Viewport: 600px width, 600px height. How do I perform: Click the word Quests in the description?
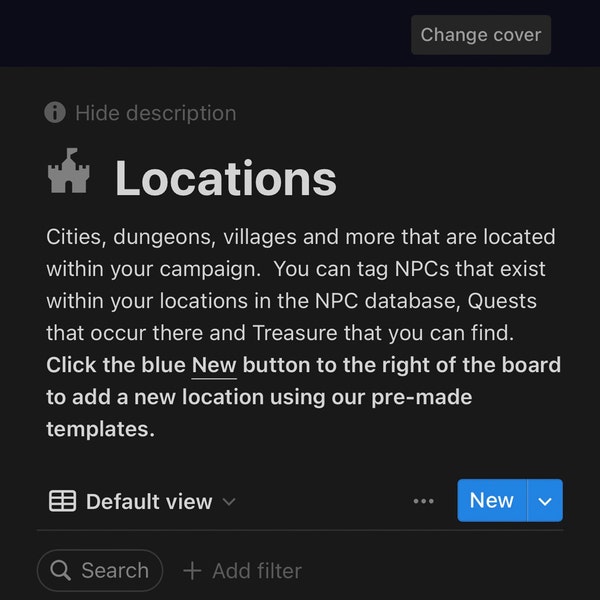click(x=502, y=301)
